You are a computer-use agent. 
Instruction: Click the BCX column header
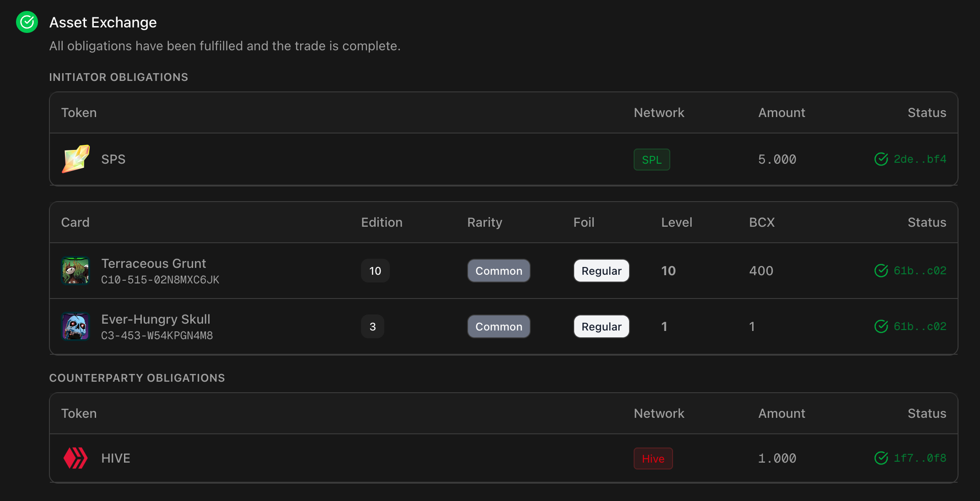click(762, 222)
